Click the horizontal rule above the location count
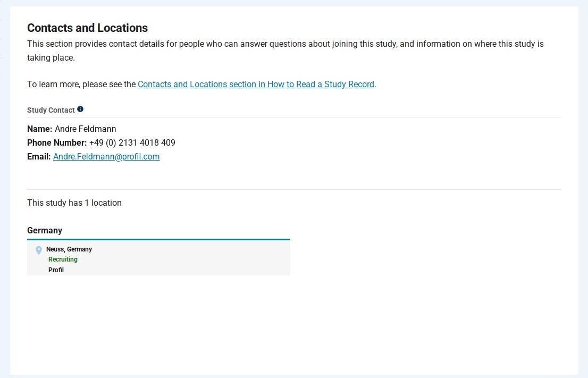This screenshot has width=588, height=378. (x=294, y=189)
